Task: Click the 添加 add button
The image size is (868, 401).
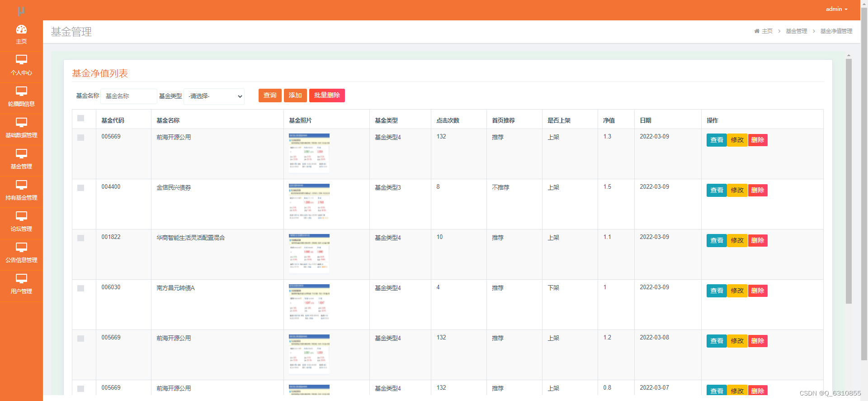Action: click(295, 95)
